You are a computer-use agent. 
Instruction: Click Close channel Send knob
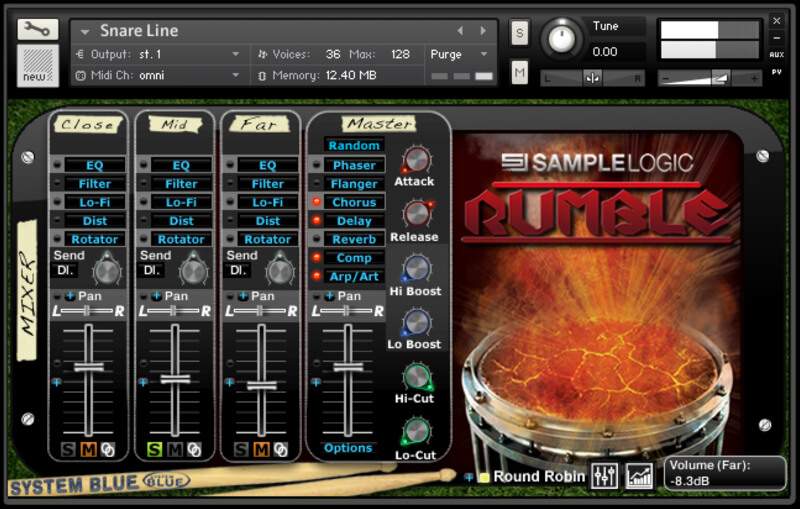[107, 271]
